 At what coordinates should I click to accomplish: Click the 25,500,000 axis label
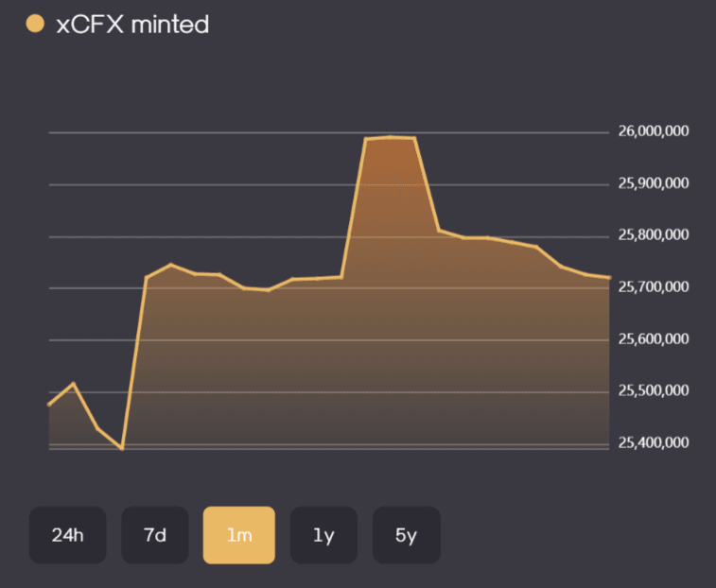coord(654,390)
